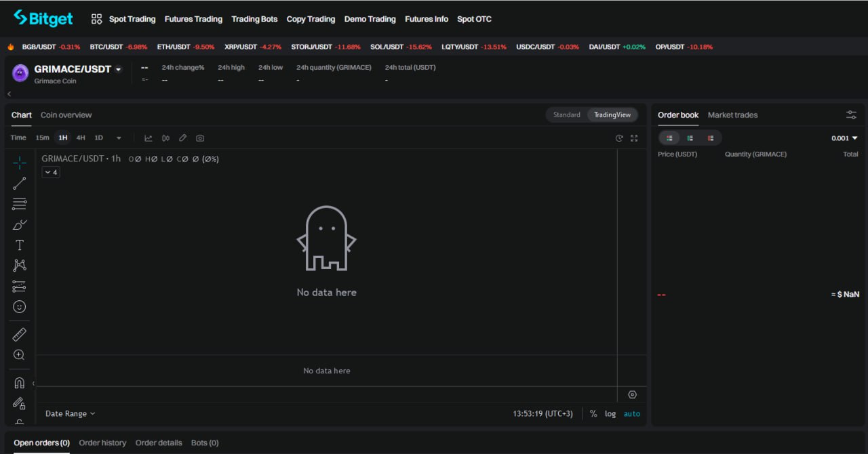Screen dimensions: 868x454
Task: Click the 13:53:19 (UTC+3) timezone clock
Action: coord(542,413)
